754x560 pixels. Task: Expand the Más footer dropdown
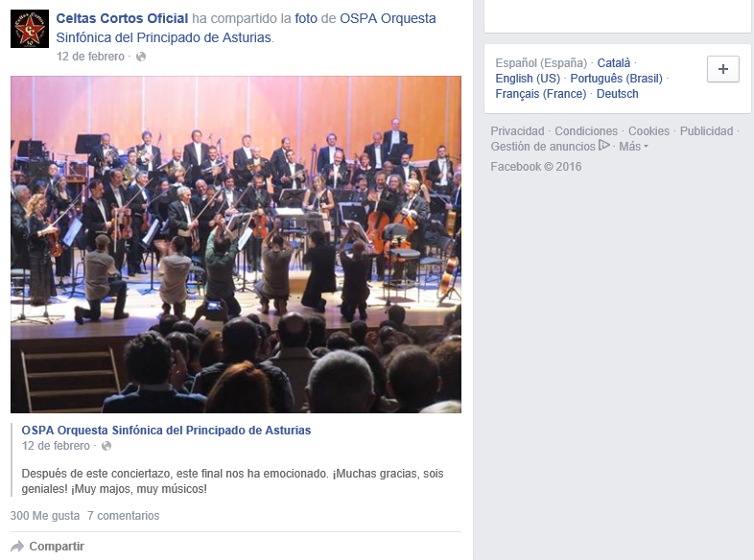[x=633, y=147]
